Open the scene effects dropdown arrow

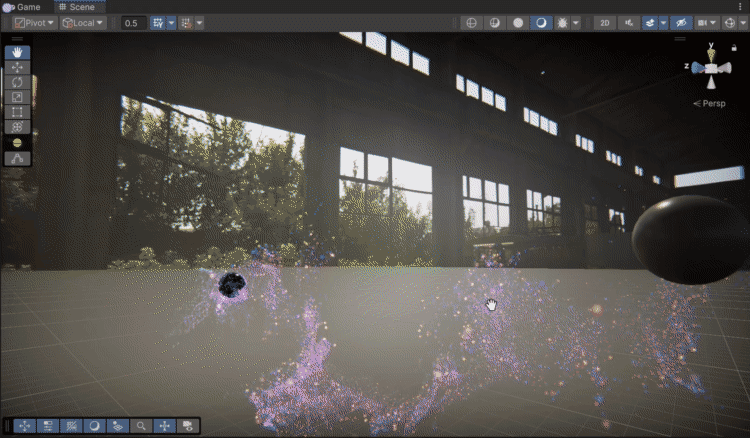[x=663, y=22]
